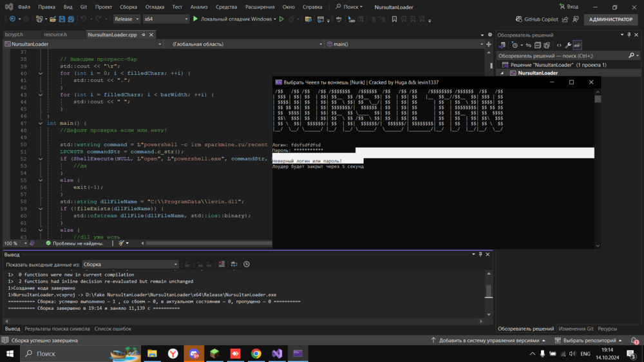Open the x64 platform dropdown
The height and width of the screenshot is (362, 644).
[166, 19]
